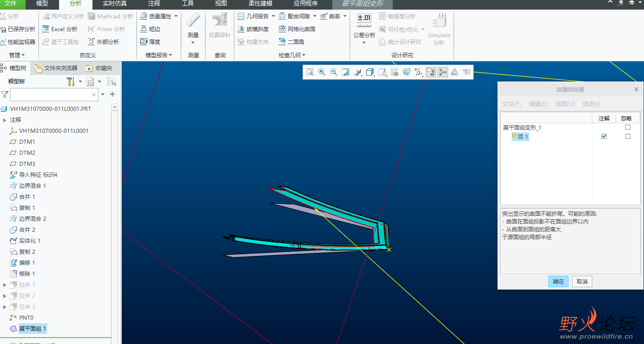Select the 边界混合 1 feature in tree
The width and height of the screenshot is (644, 344).
pyautogui.click(x=32, y=186)
